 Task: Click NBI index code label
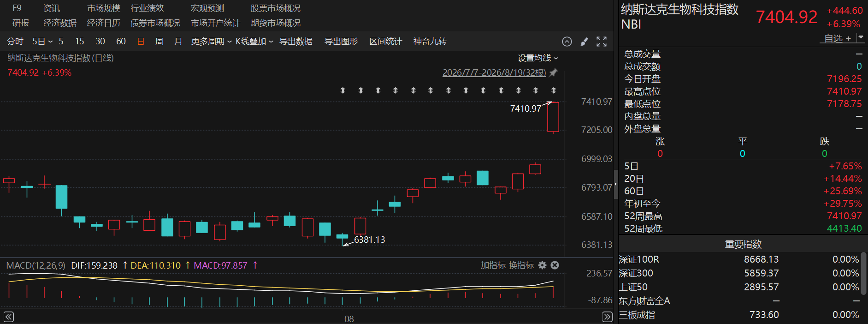[631, 24]
